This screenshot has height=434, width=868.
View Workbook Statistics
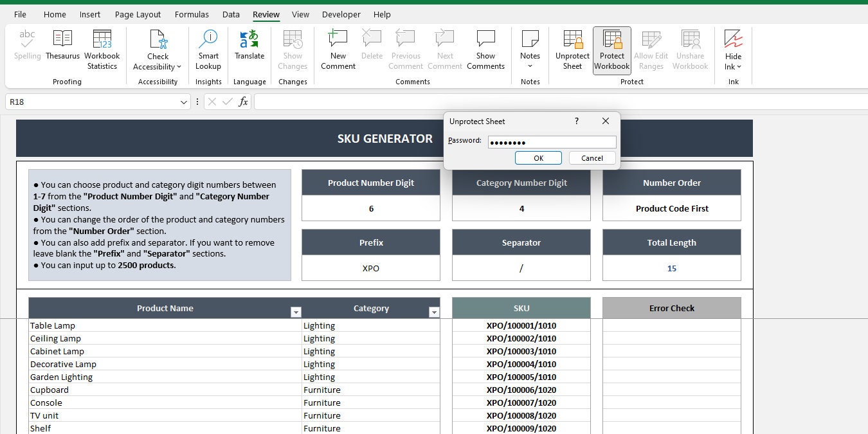click(102, 48)
